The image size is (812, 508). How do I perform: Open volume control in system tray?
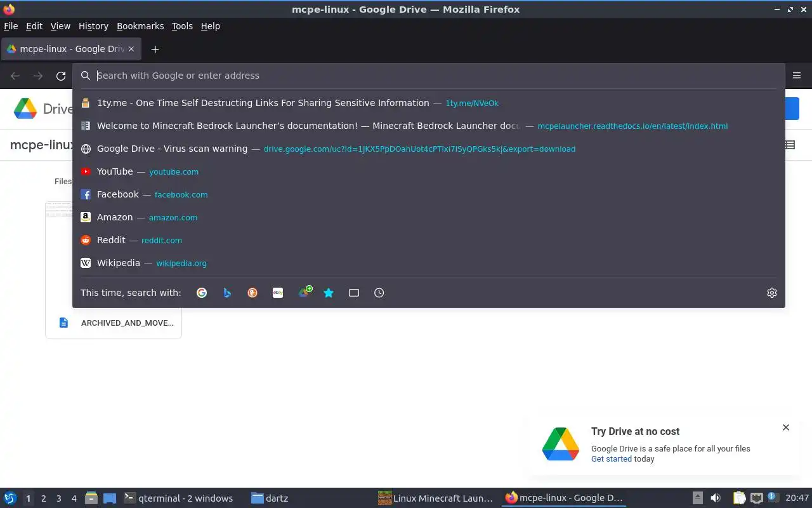pyautogui.click(x=716, y=498)
